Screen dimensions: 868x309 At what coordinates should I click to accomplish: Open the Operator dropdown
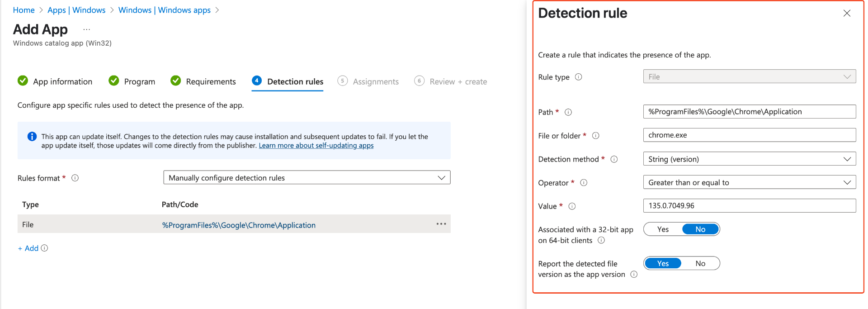(749, 183)
